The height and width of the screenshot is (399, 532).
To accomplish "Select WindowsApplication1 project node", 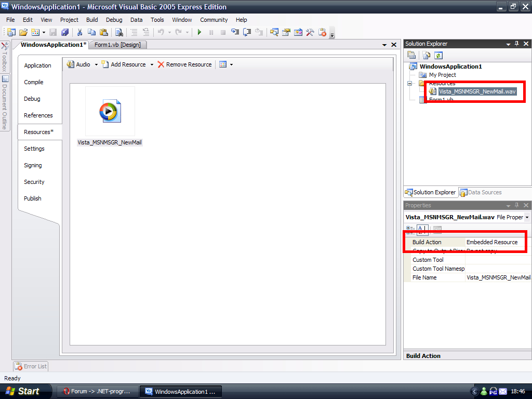I will [x=450, y=66].
